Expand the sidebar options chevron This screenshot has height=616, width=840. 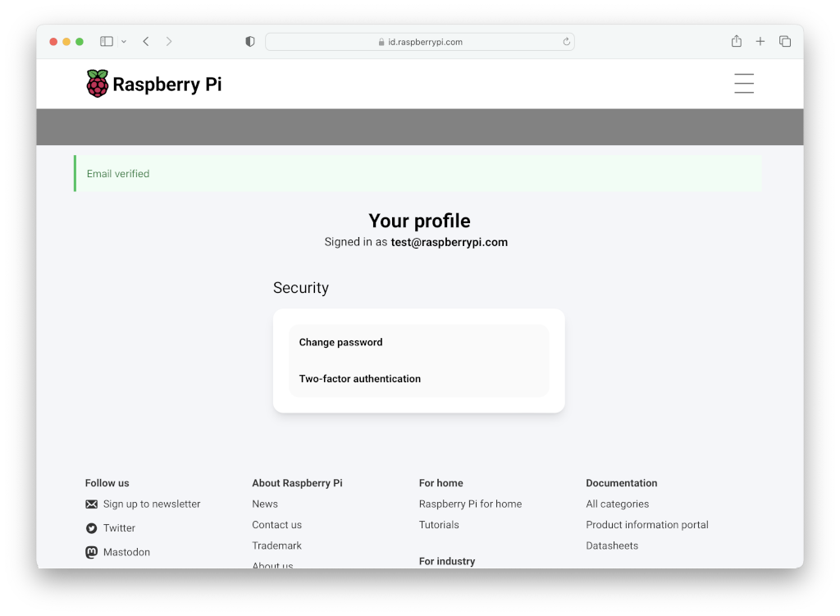pyautogui.click(x=124, y=41)
